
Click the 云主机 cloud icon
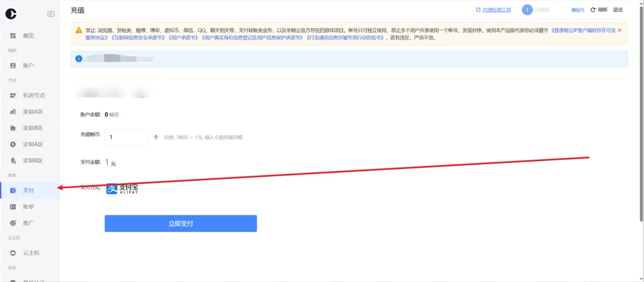13,253
